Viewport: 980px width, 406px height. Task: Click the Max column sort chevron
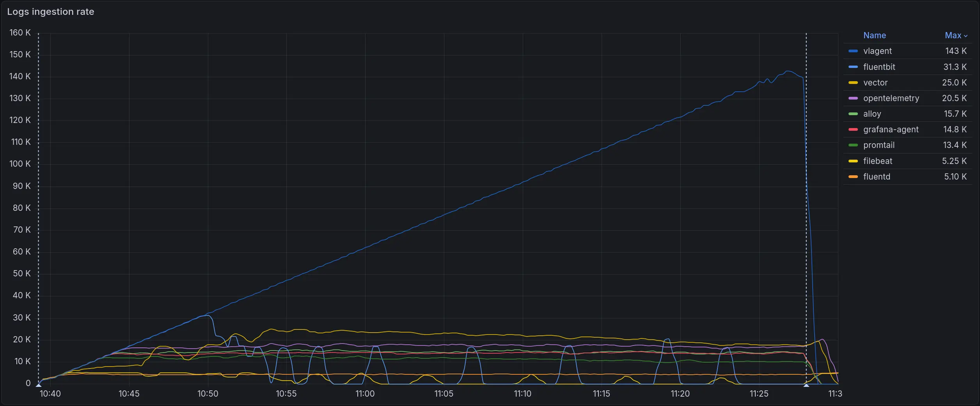pyautogui.click(x=966, y=36)
